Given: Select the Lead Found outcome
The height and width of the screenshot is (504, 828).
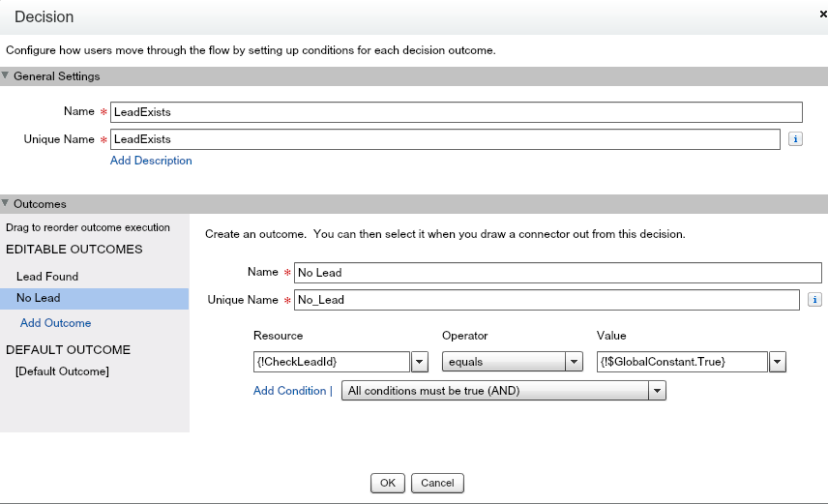Looking at the screenshot, I should tap(47, 277).
